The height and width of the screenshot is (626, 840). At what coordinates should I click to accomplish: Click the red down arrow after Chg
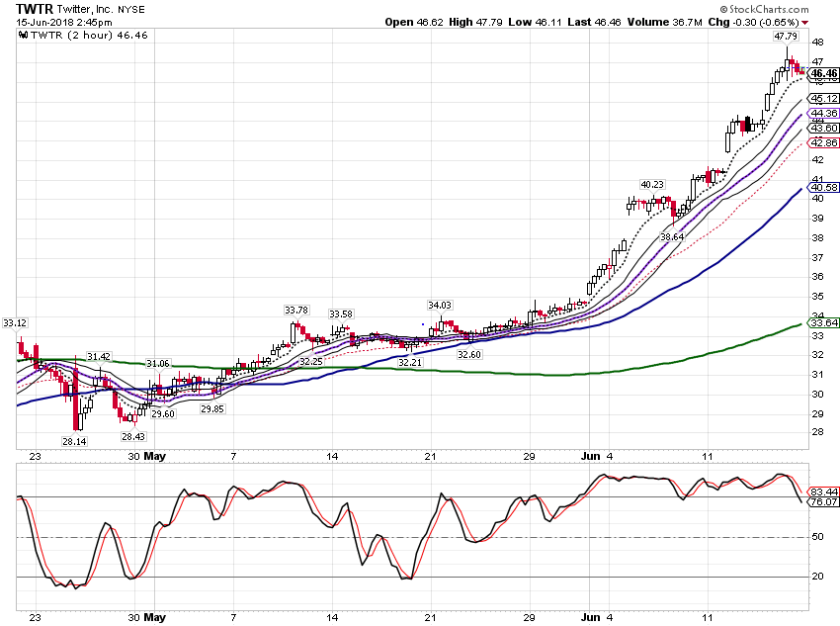pos(805,23)
